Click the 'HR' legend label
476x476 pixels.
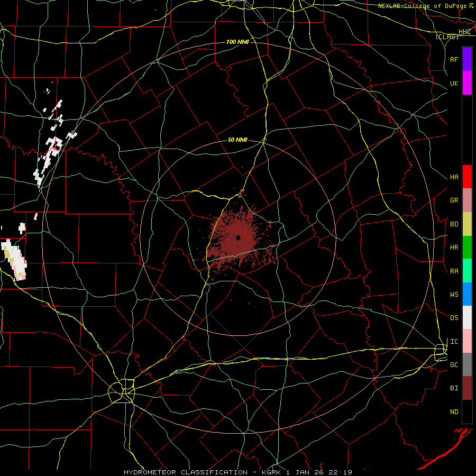[454, 247]
